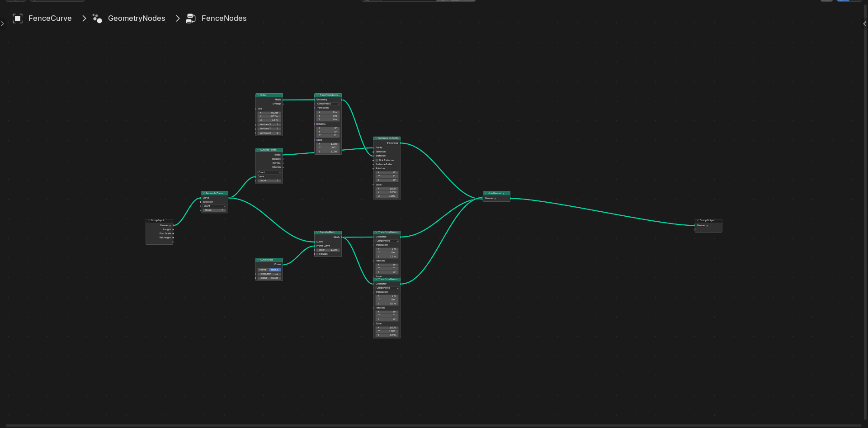Click Profile Curve input socket on Curve to Mesh
868x428 pixels.
pyautogui.click(x=314, y=246)
